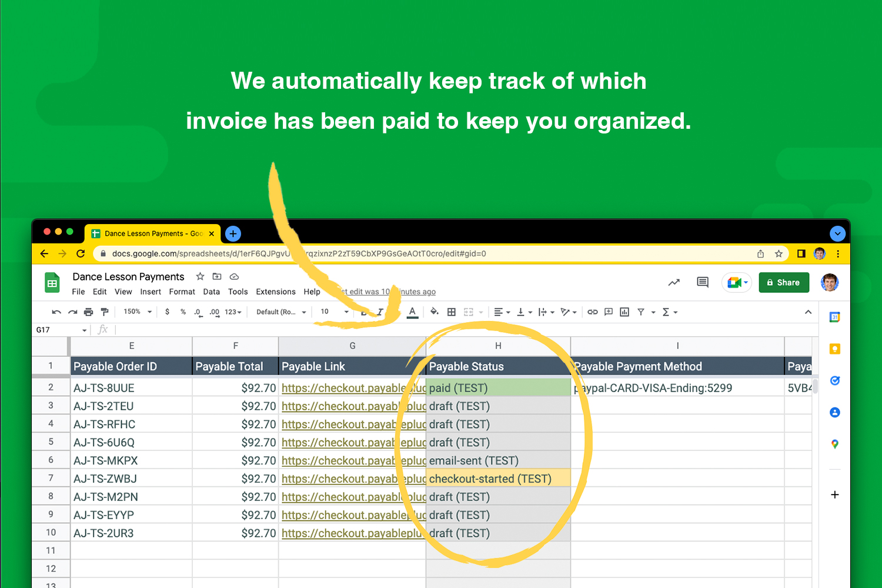This screenshot has height=588, width=882.
Task: Open the text color picker
Action: point(412,312)
